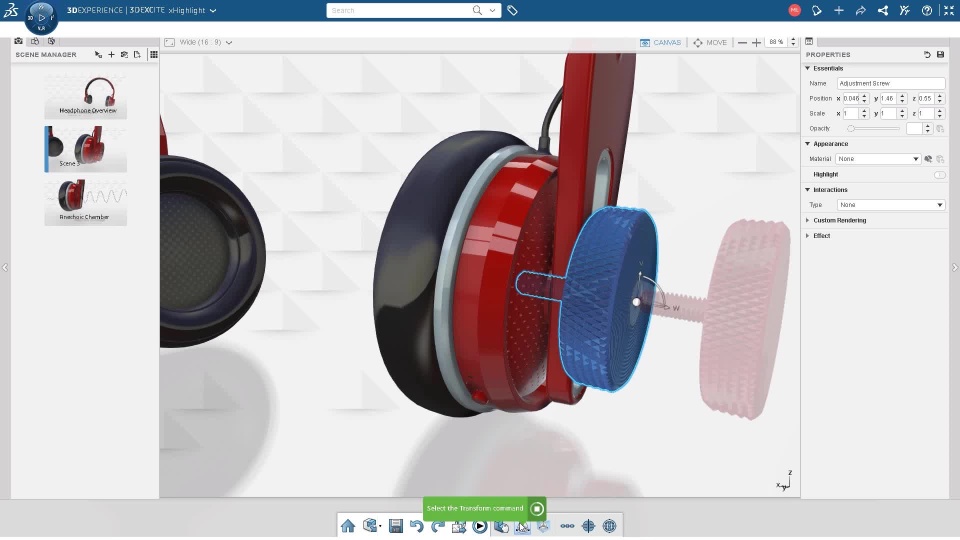Open the help question mark icon

(927, 10)
